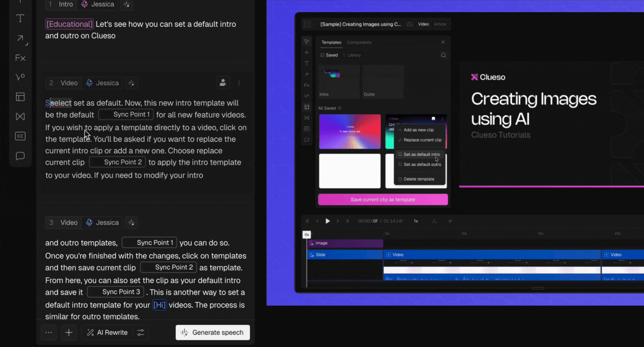Screen dimensions: 644x347
Task: Click Sync Point 2 in clip 2
Action: tap(117, 162)
